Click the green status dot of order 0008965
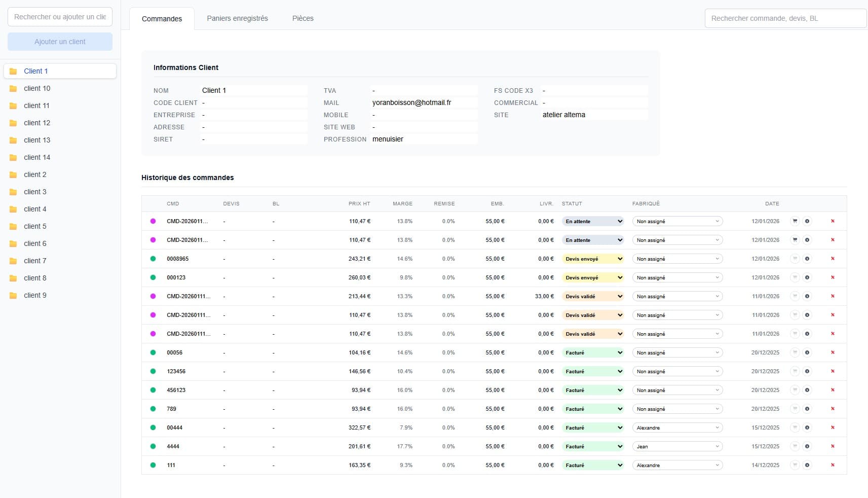This screenshot has width=868, height=498. point(153,259)
